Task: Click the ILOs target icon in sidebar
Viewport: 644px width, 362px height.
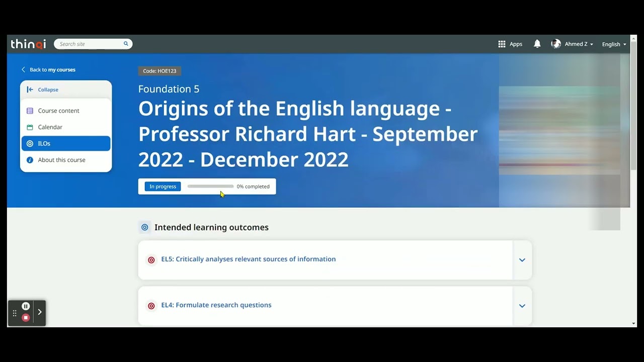Action: [30, 144]
